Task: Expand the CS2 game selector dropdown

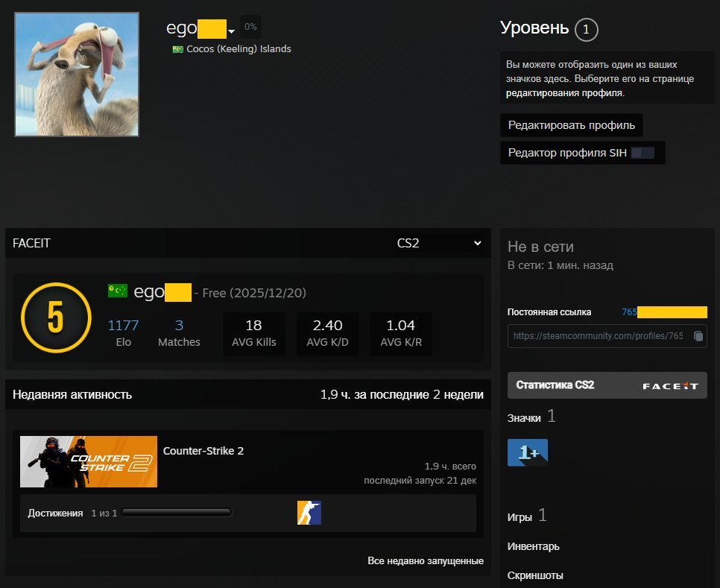Action: pyautogui.click(x=439, y=244)
